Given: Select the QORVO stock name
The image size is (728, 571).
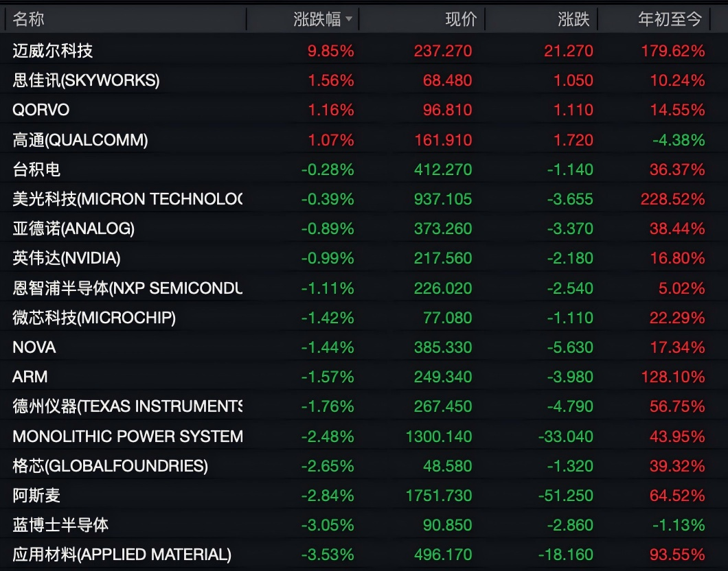Looking at the screenshot, I should tap(41, 110).
